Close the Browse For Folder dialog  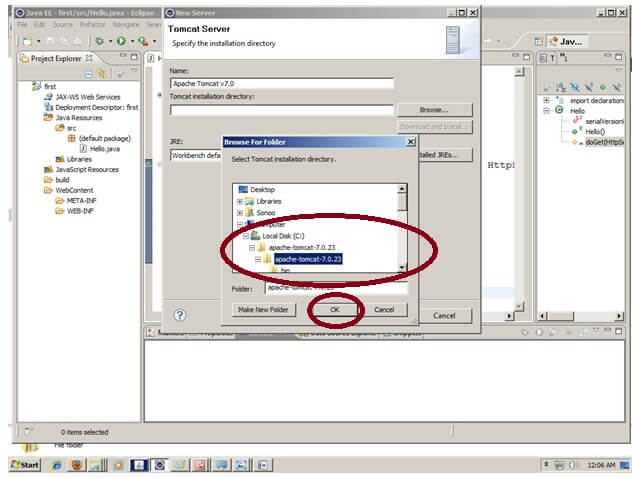click(x=411, y=142)
